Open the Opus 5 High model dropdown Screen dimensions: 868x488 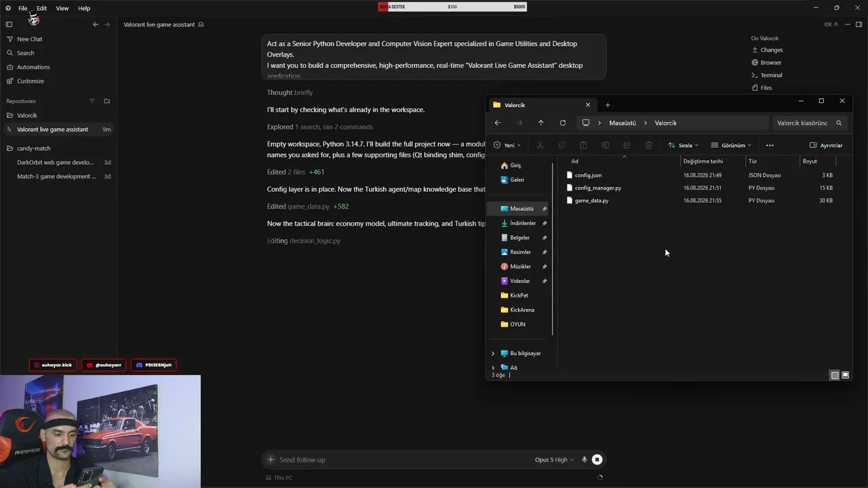pyautogui.click(x=554, y=460)
